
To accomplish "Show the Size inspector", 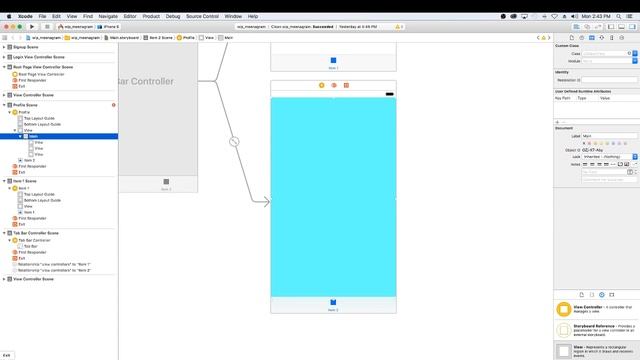I will click(x=611, y=38).
